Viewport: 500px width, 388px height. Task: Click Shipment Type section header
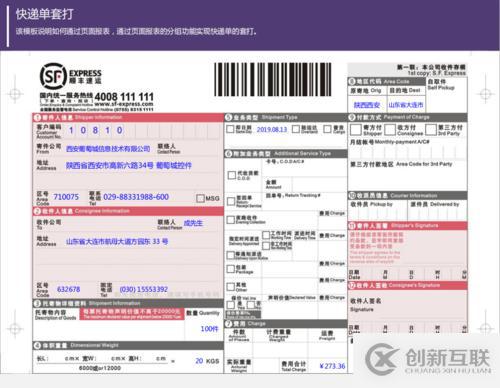pyautogui.click(x=286, y=117)
